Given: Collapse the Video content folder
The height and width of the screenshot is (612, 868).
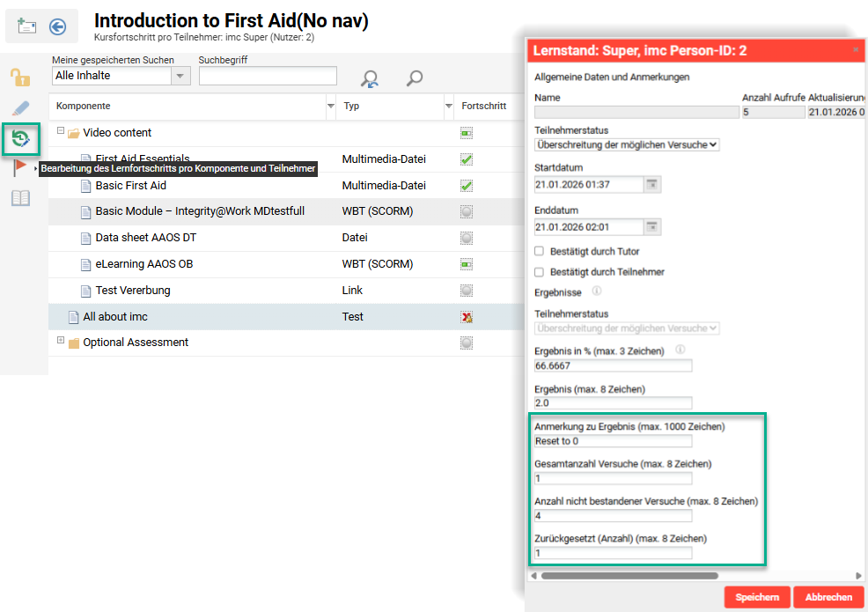Looking at the screenshot, I should tap(61, 132).
